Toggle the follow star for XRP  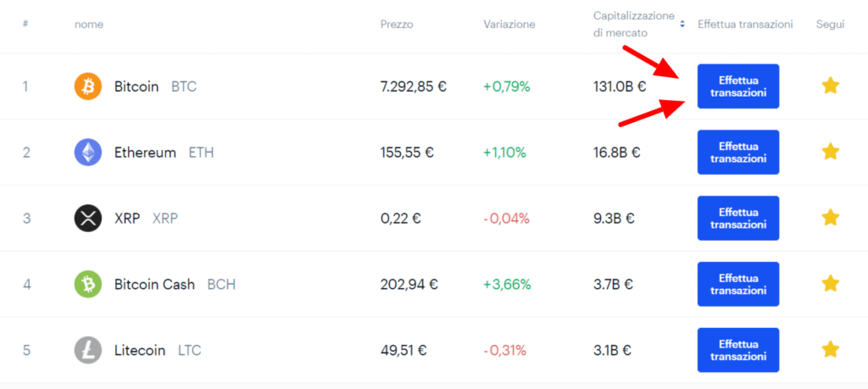pos(831,218)
